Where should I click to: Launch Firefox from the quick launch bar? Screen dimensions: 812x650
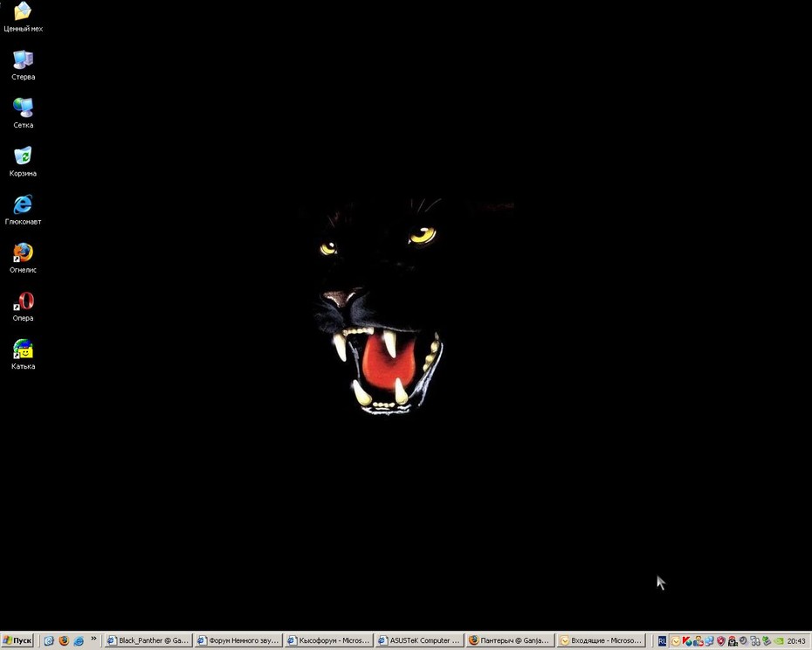64,640
